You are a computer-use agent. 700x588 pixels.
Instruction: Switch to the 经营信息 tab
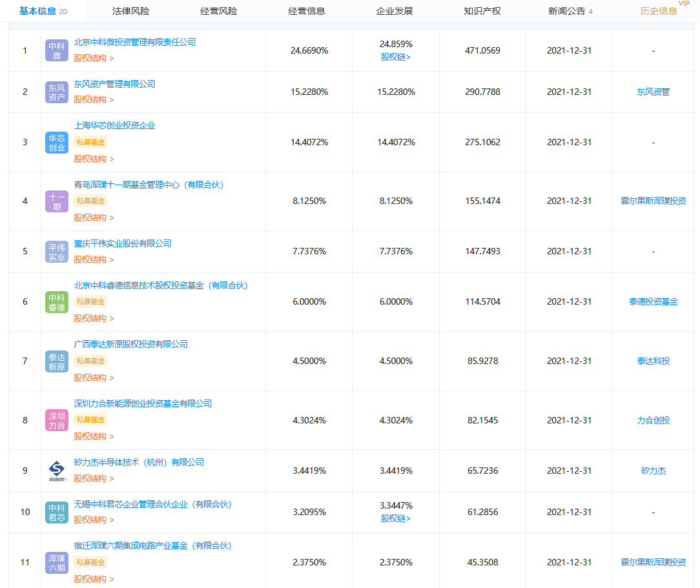[307, 11]
